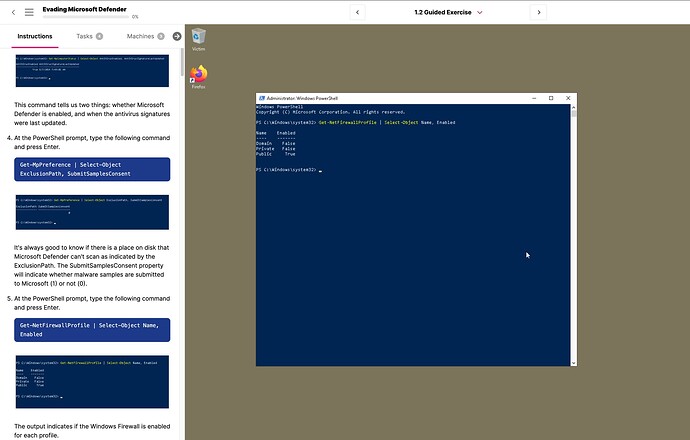The height and width of the screenshot is (440, 690).
Task: Open the Firefox desktop shortcut
Action: point(198,77)
